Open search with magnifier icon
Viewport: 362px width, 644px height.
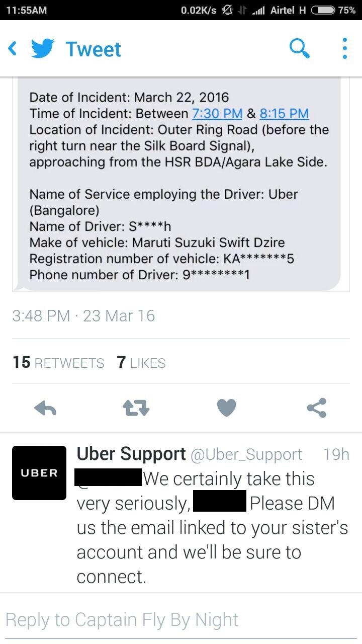[x=300, y=49]
